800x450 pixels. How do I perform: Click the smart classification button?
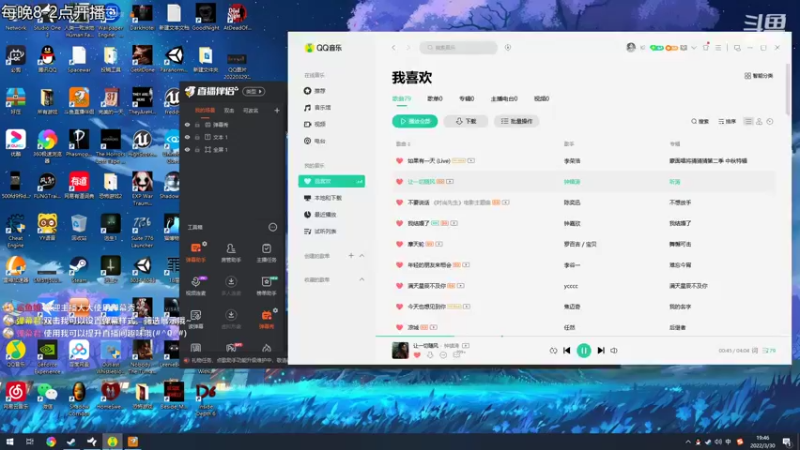click(x=759, y=76)
